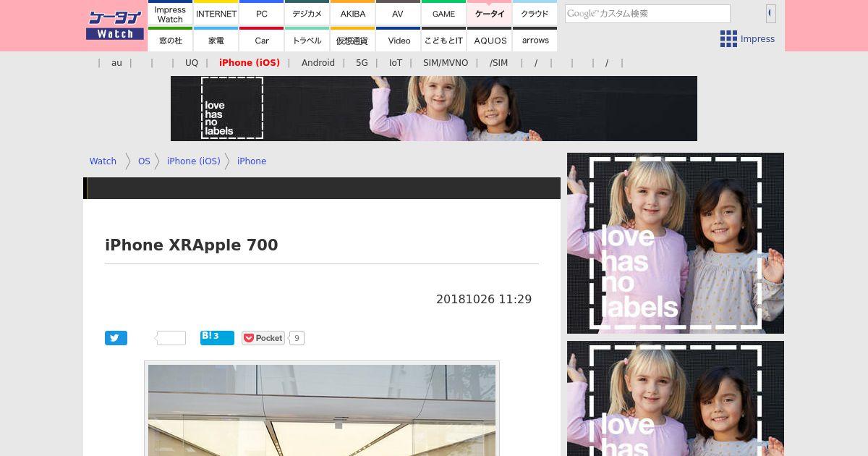
Task: Open the 家電 Watch tab
Action: [x=216, y=40]
